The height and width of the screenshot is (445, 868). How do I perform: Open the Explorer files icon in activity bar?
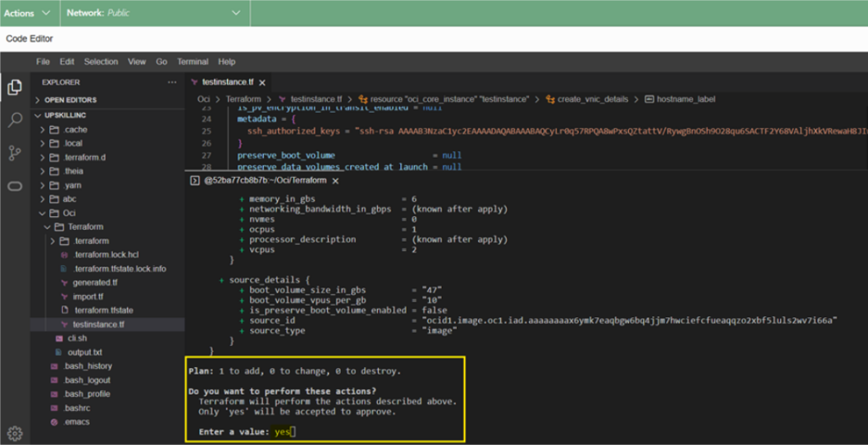(x=15, y=87)
